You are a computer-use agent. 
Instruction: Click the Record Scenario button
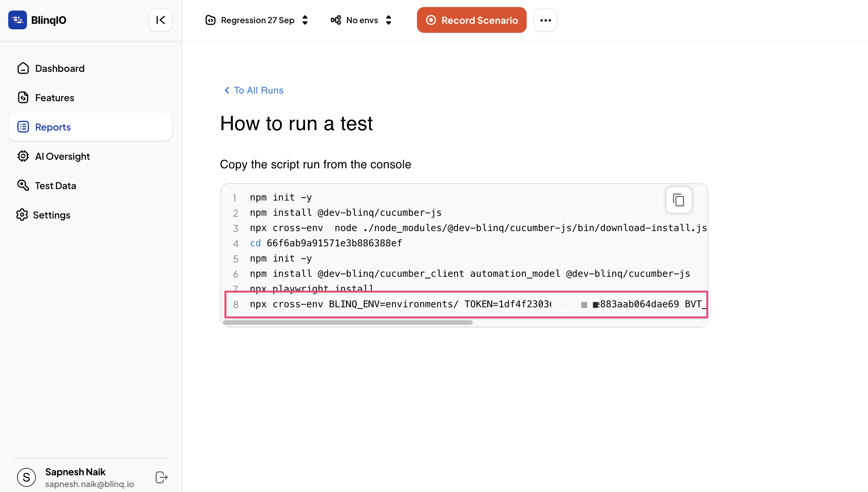click(471, 20)
